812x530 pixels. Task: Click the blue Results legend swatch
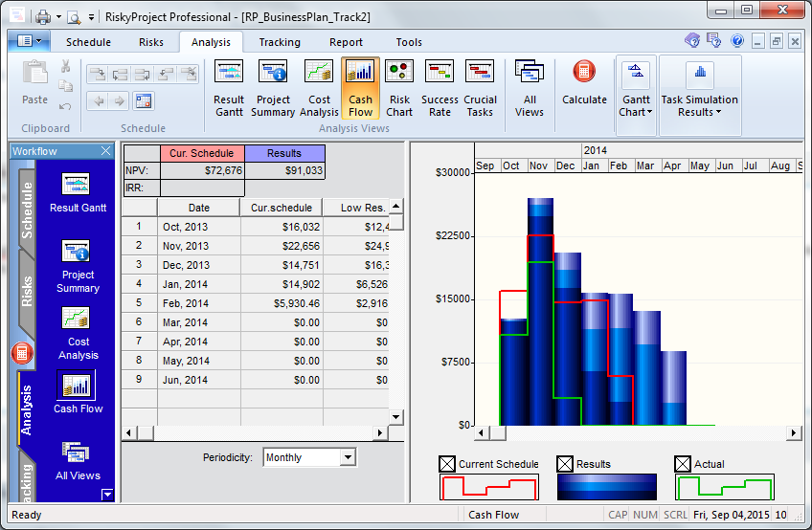pos(606,487)
